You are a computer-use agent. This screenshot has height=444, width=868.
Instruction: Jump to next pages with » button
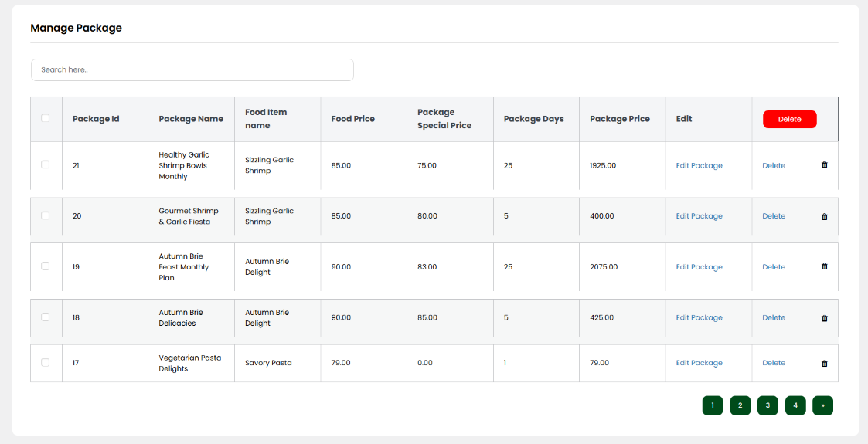(822, 405)
